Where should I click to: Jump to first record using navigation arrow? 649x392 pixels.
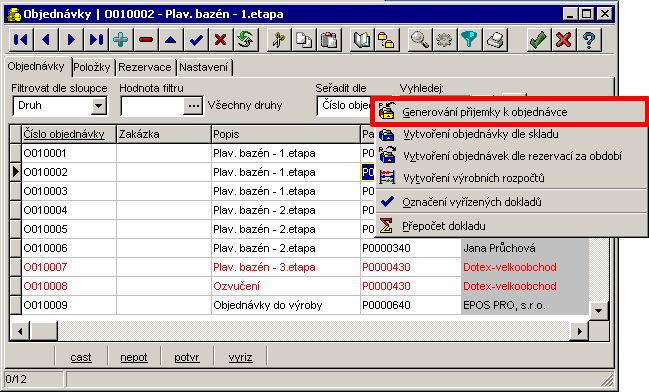tap(21, 40)
